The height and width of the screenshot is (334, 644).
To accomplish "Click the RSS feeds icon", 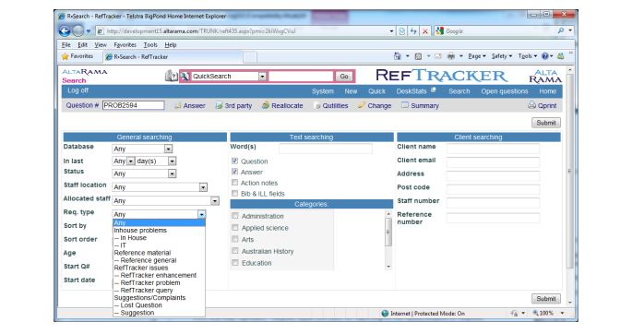I will [x=418, y=56].
